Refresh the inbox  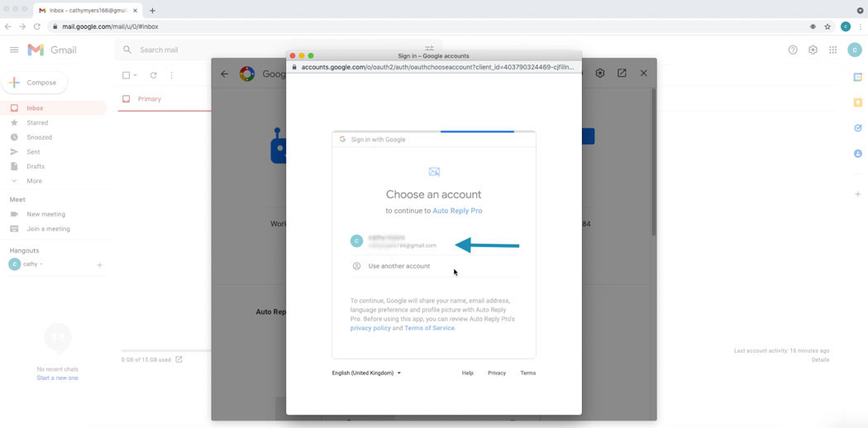pyautogui.click(x=153, y=75)
